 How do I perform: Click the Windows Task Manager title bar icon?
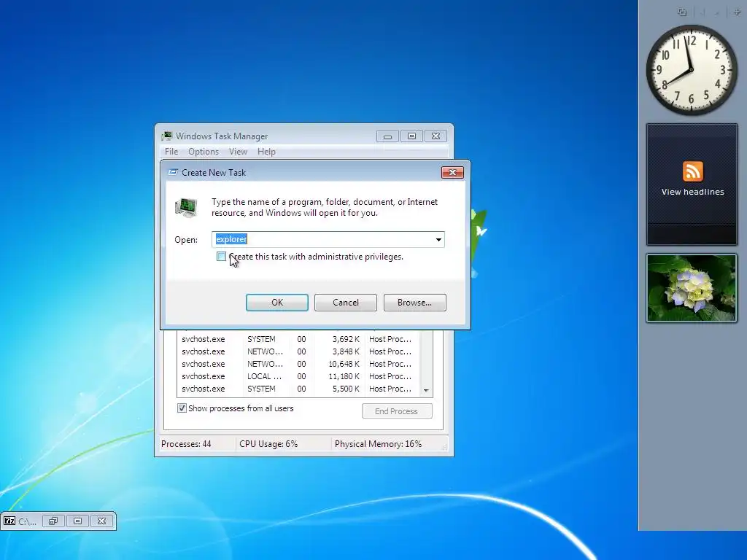click(x=167, y=136)
